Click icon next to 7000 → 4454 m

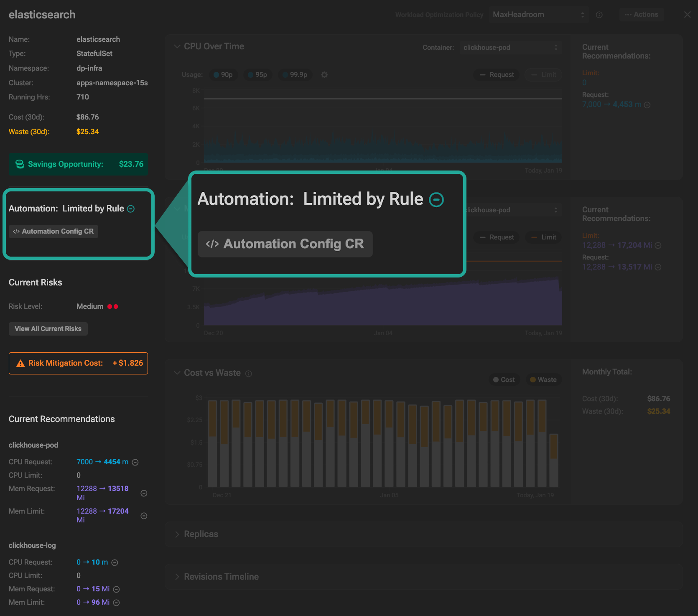(135, 462)
